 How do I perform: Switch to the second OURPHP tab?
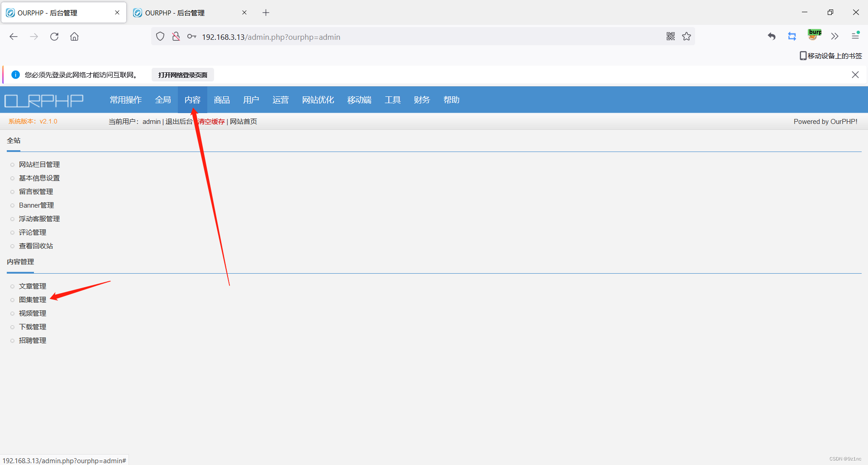coord(191,13)
